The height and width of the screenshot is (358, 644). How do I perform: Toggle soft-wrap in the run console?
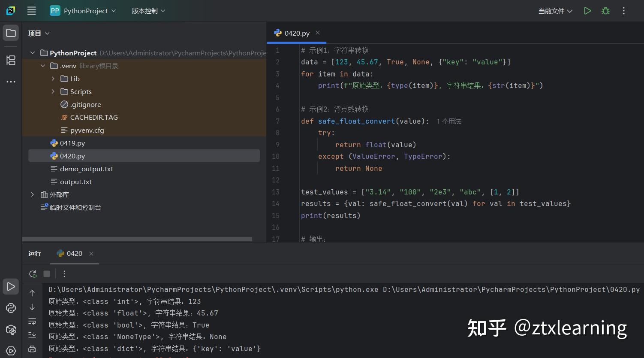tap(32, 321)
